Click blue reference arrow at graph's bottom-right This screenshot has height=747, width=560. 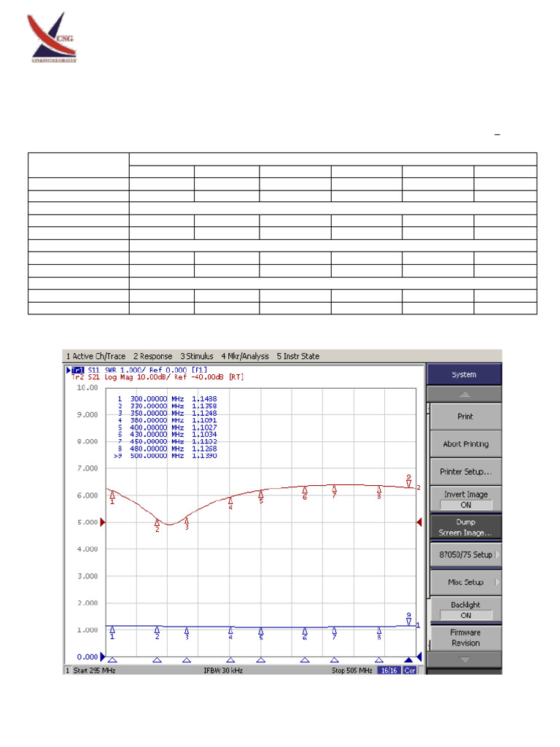pyautogui.click(x=419, y=657)
